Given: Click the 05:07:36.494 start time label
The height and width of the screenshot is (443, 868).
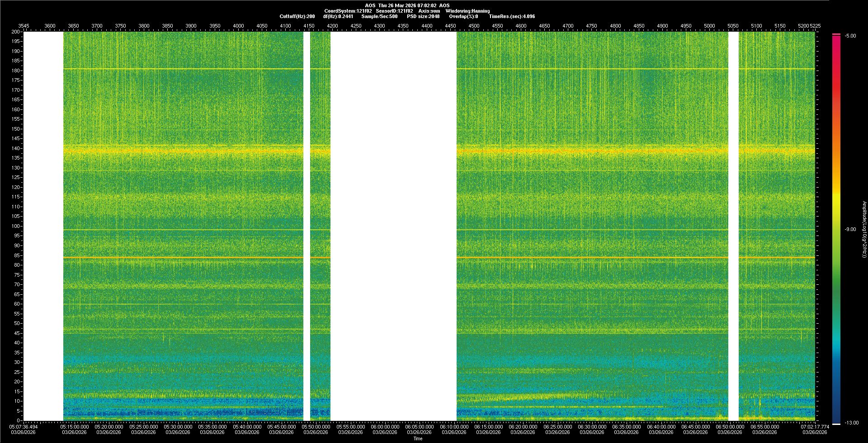Looking at the screenshot, I should click(x=24, y=426).
